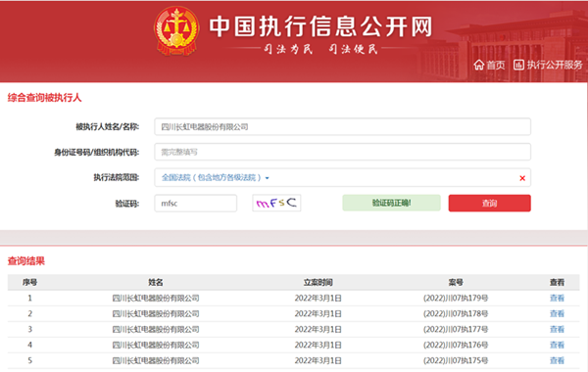
Task: Focus the 被执行人姓名/名称 input field
Action: point(342,126)
